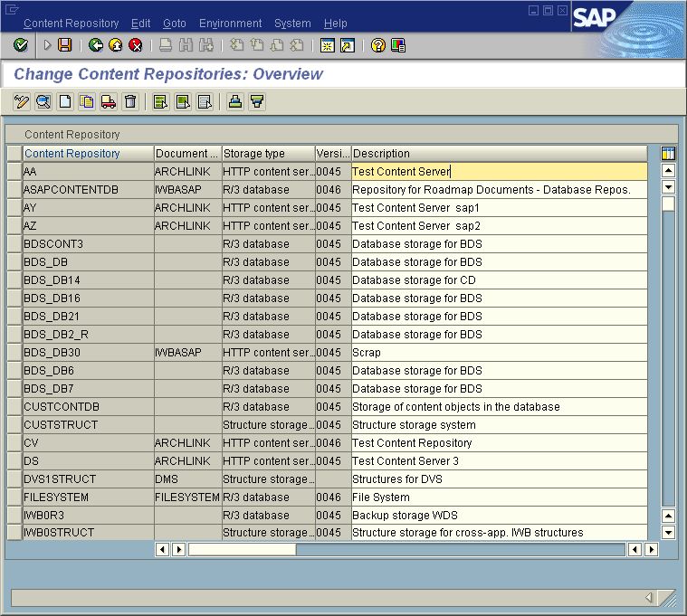This screenshot has width=687, height=616.
Task: Click the Save disk icon
Action: pyautogui.click(x=65, y=45)
